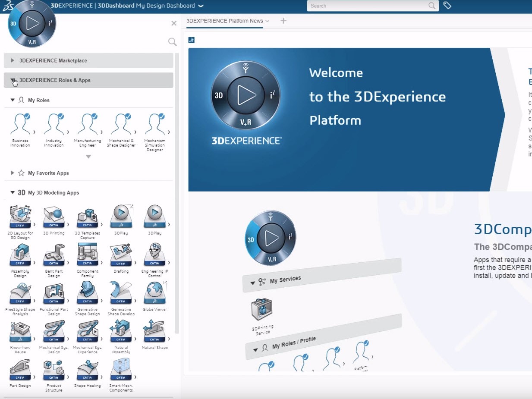Open the Functional Part Design app
532x399 pixels.
coord(54,293)
